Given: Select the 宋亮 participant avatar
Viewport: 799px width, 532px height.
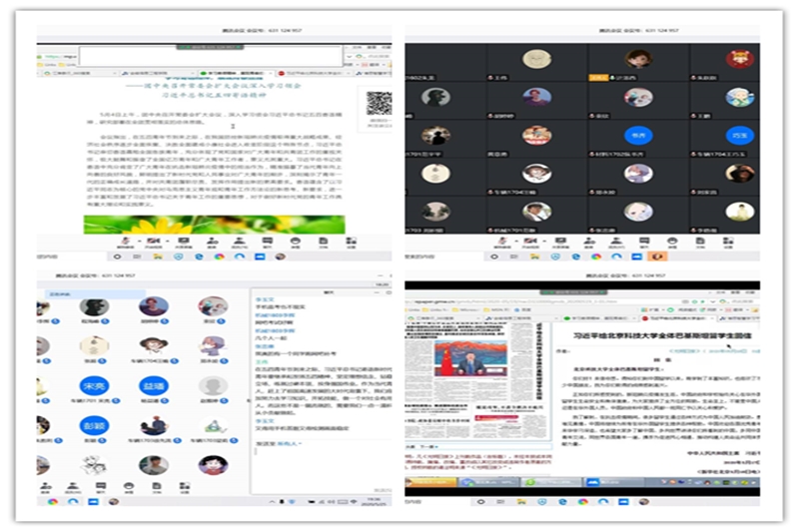Looking at the screenshot, I should 94,386.
